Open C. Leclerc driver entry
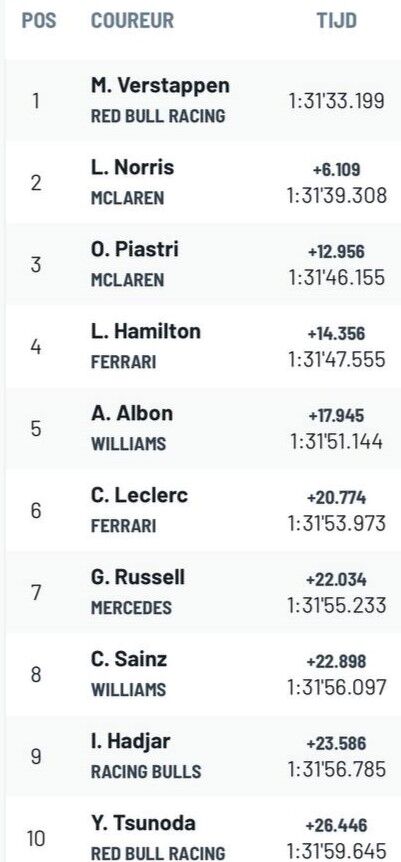The height and width of the screenshot is (862, 401). point(139,495)
